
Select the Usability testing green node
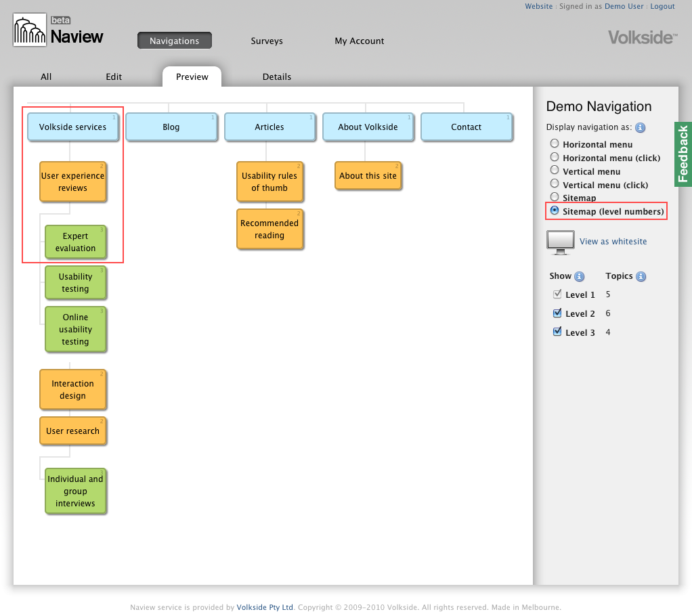coord(75,282)
